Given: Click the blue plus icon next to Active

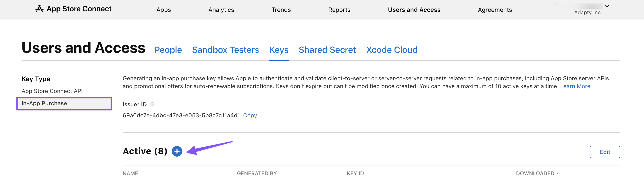Looking at the screenshot, I should click(x=177, y=151).
